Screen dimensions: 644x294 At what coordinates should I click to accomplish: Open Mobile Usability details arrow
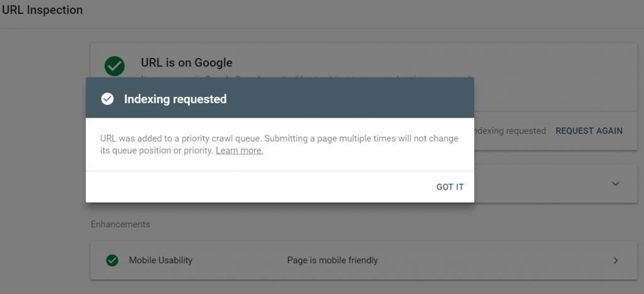click(x=615, y=260)
